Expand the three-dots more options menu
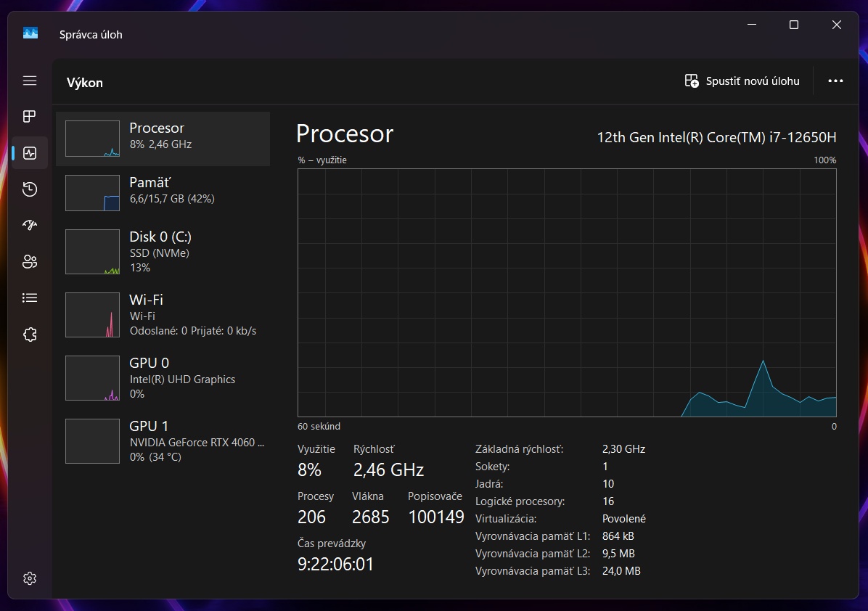 (x=835, y=81)
